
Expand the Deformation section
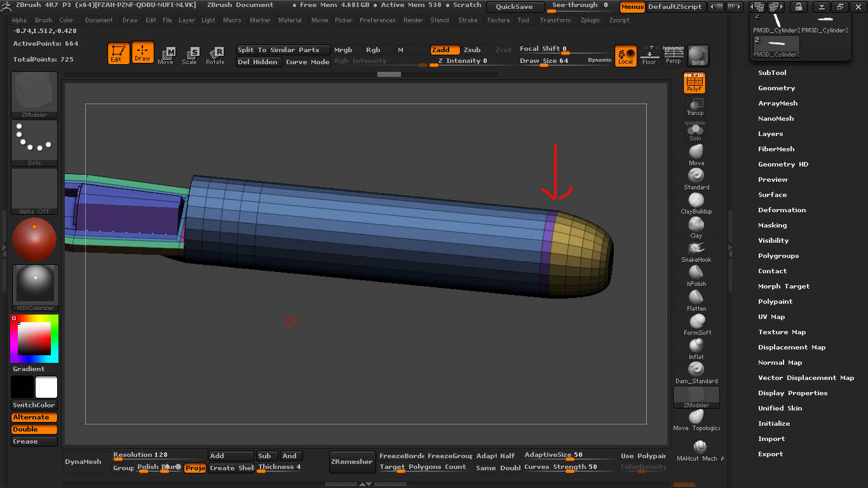pyautogui.click(x=782, y=210)
